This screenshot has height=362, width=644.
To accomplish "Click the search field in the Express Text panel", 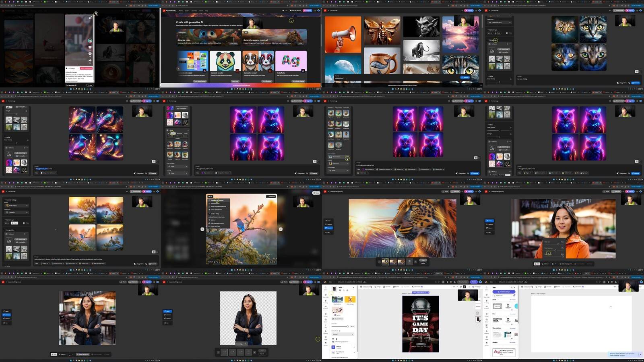I will coord(503,296).
